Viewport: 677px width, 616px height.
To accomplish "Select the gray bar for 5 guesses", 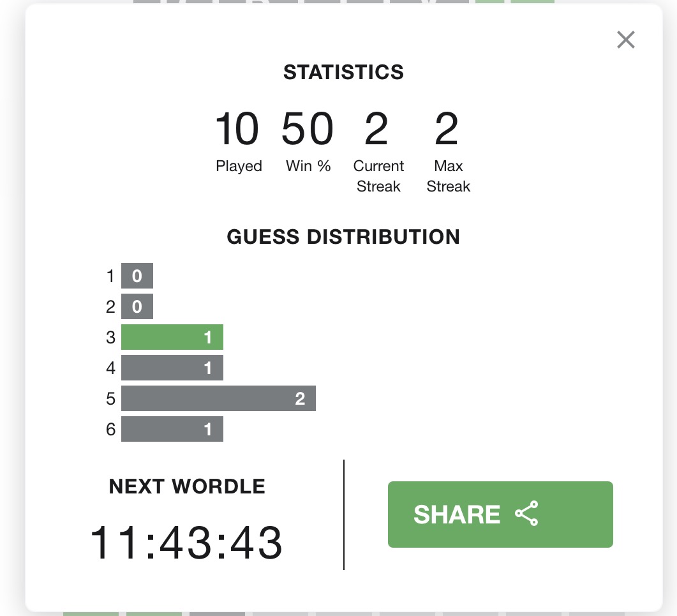I will [x=218, y=398].
